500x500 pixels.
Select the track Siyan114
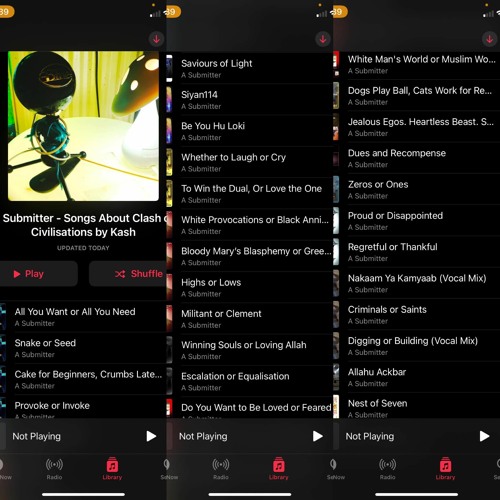tap(250, 99)
